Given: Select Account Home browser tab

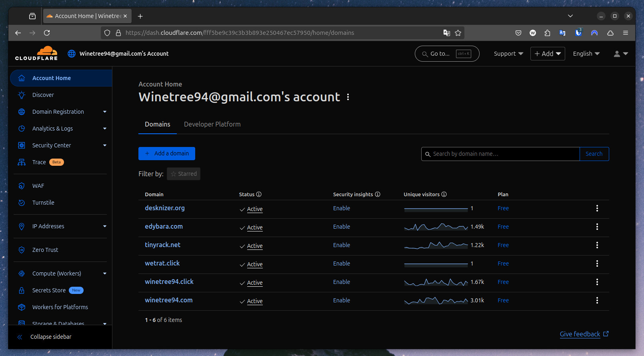Looking at the screenshot, I should (87, 16).
